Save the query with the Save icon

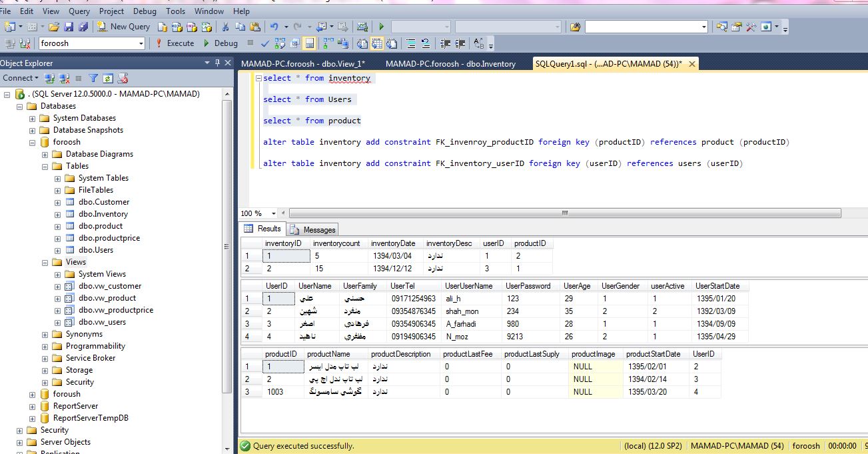[x=69, y=27]
